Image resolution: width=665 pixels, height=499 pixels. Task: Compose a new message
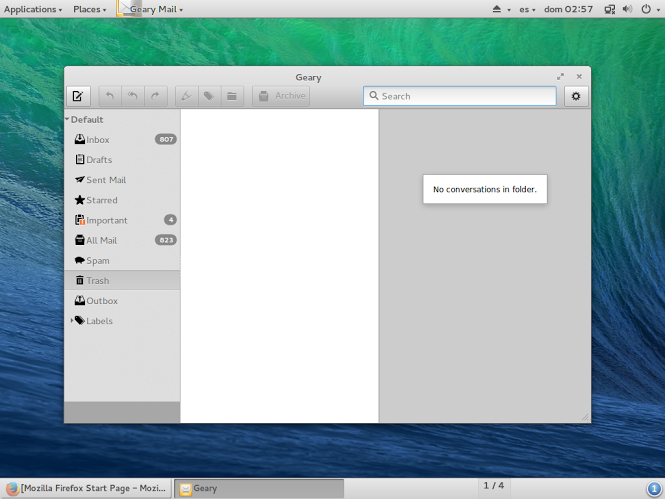pyautogui.click(x=78, y=96)
